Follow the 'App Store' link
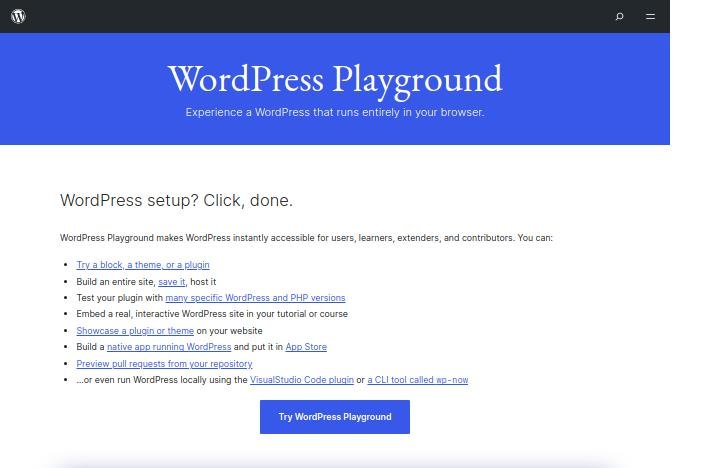702x468 pixels. 306,347
